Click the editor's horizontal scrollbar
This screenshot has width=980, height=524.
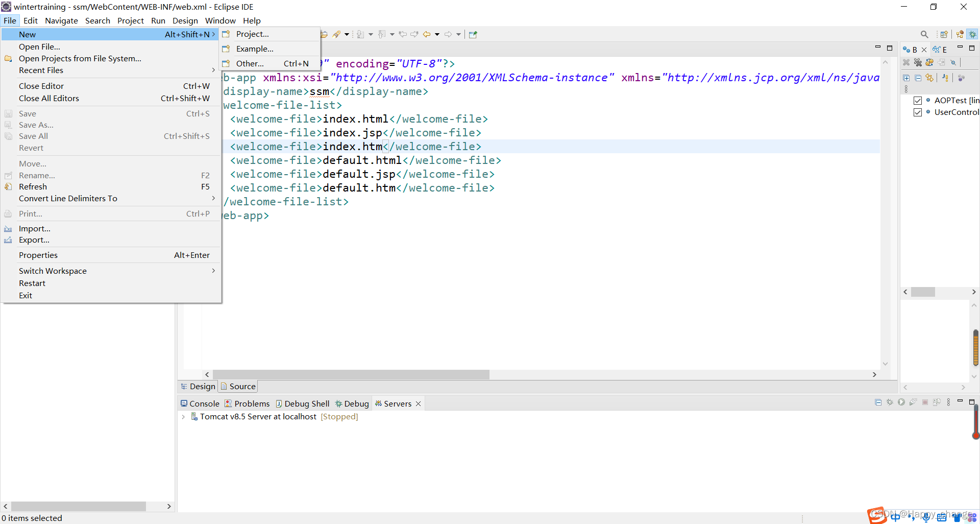(352, 374)
